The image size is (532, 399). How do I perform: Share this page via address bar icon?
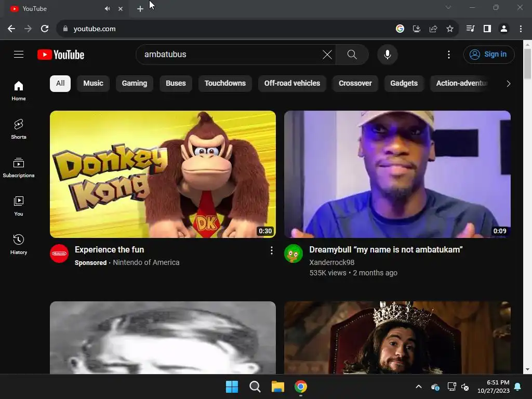click(433, 29)
